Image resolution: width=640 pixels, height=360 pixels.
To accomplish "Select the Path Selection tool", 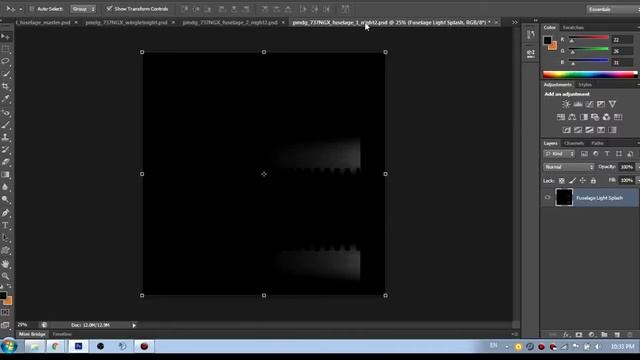I will pyautogui.click(x=5, y=238).
